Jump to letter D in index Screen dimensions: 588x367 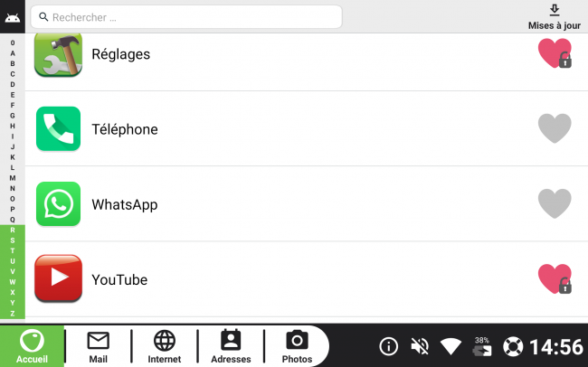coord(13,84)
